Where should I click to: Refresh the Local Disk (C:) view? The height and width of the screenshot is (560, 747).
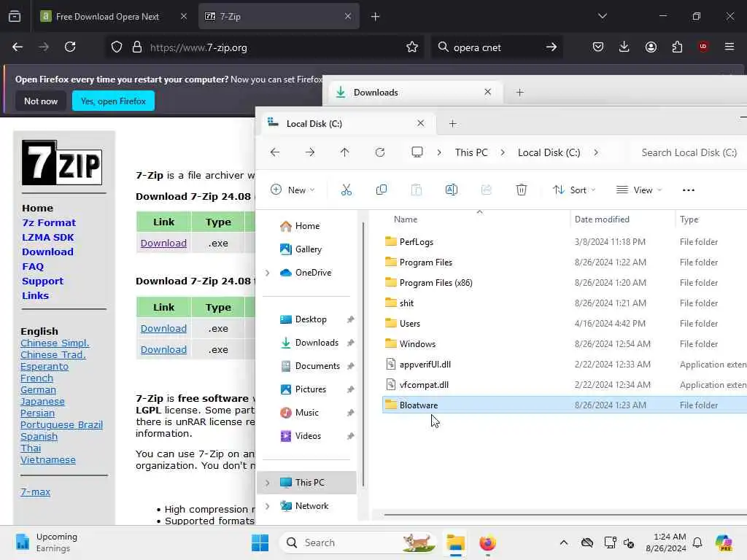[x=379, y=152]
